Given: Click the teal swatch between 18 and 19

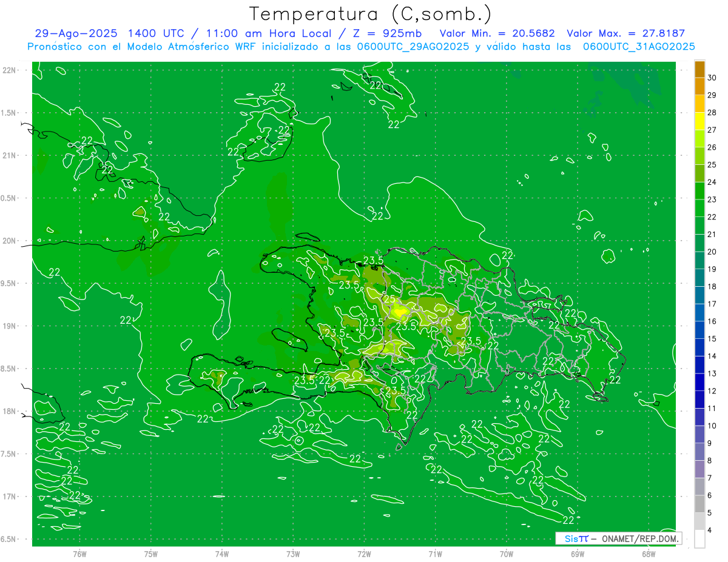Looking at the screenshot, I should tap(699, 278).
